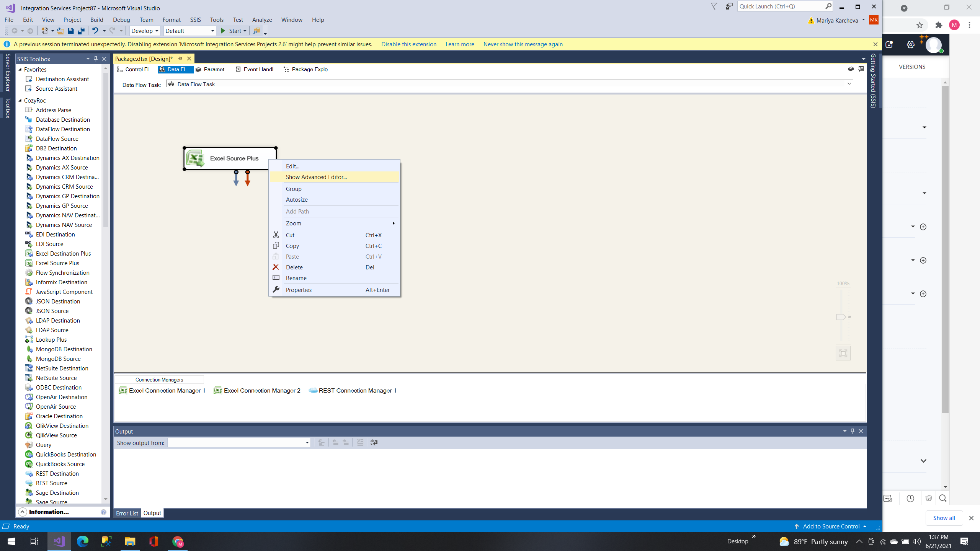Click the toggle word wrap icon in Output
Screen dimensions: 980x551
[374, 442]
